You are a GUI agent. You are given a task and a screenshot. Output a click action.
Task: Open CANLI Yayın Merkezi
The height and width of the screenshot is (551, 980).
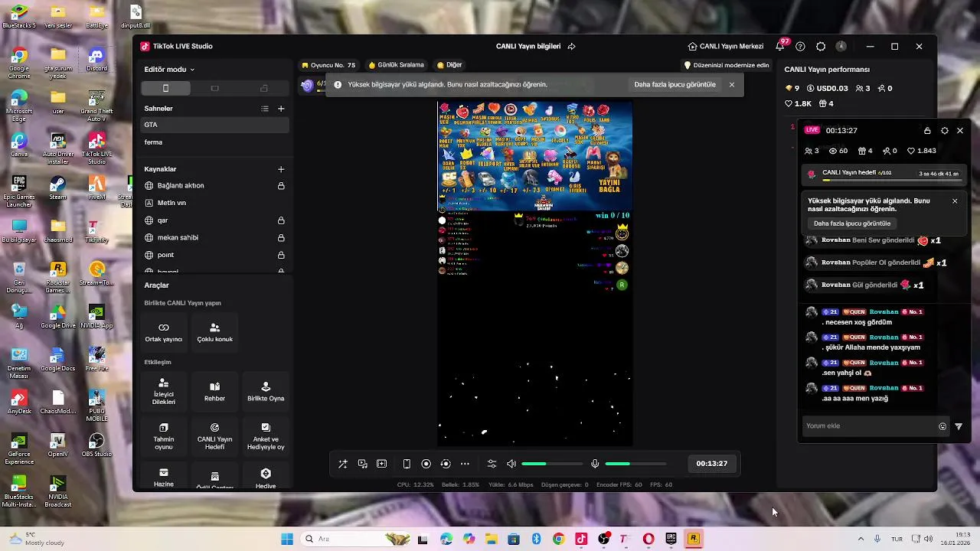tap(726, 47)
